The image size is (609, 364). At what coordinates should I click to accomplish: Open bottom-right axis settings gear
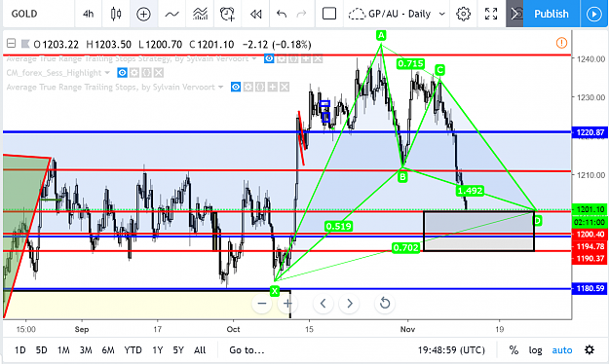click(590, 350)
